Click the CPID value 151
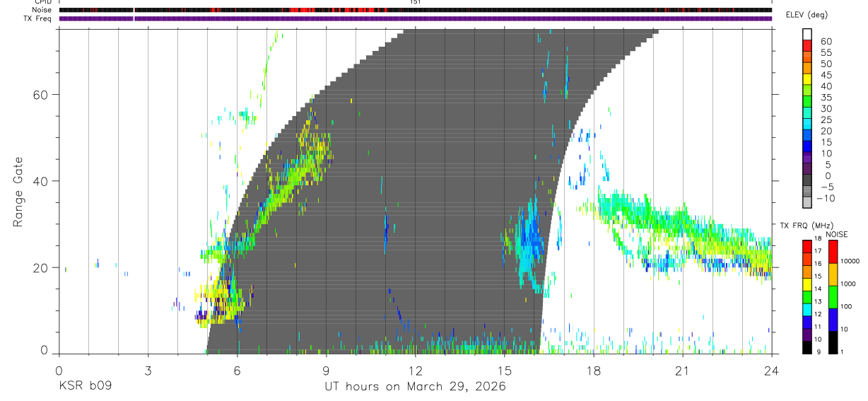The height and width of the screenshot is (401, 868). coord(415,2)
